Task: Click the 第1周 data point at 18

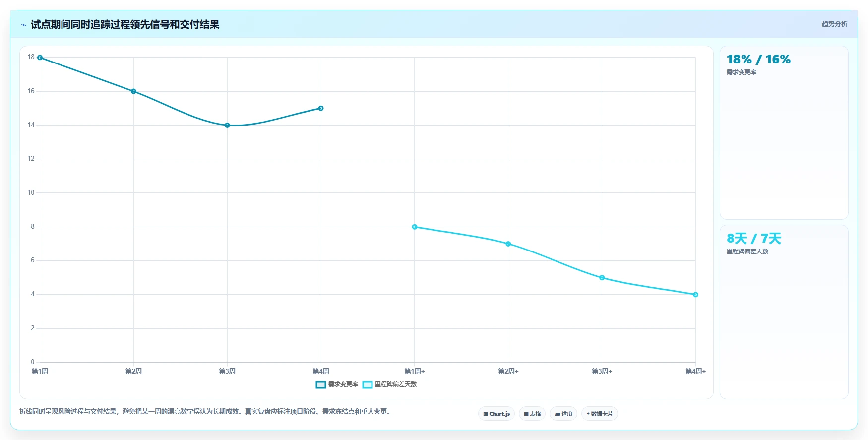Action: (x=40, y=58)
